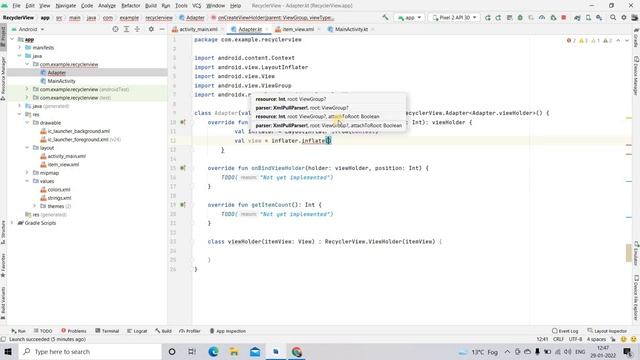Open the SDK Manager toolbar icon
This screenshot has height=360, width=640.
coord(599,18)
